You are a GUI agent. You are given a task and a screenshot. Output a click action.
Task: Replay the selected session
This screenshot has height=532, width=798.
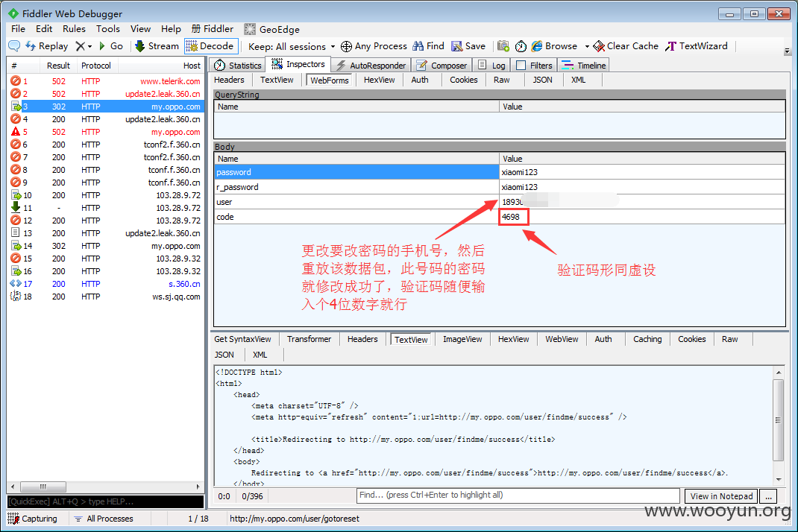(46, 46)
